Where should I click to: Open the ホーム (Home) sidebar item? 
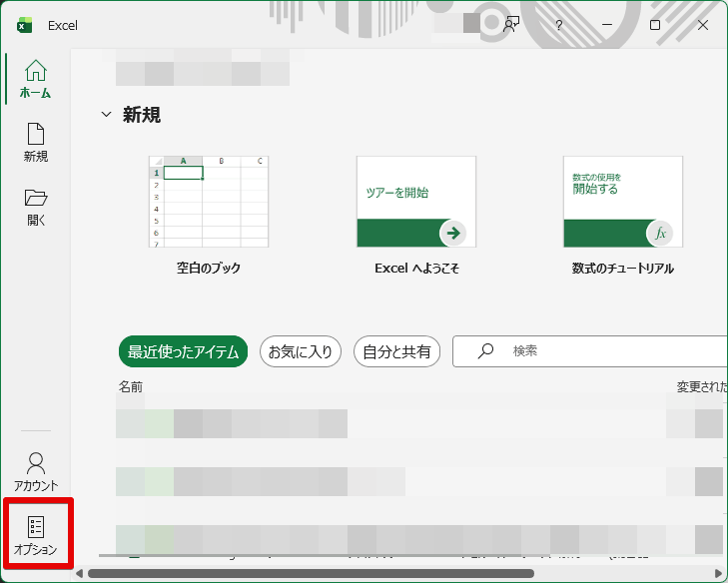36,79
